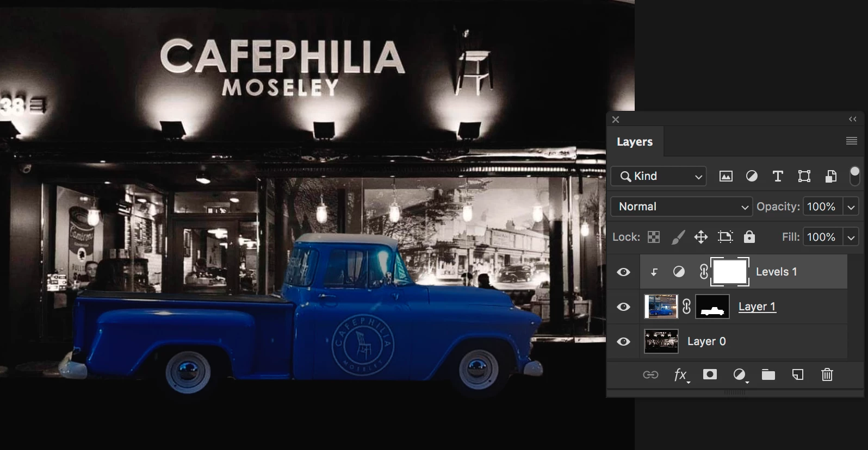The image size is (868, 450).
Task: Collapse the panel with double-arrow icon
Action: [853, 119]
